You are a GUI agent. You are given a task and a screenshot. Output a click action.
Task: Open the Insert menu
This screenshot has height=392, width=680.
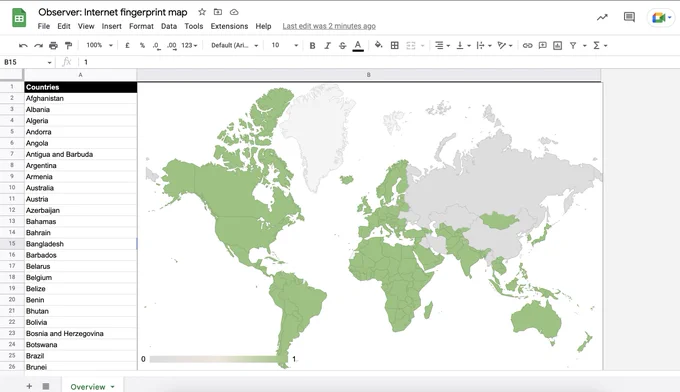(x=111, y=26)
